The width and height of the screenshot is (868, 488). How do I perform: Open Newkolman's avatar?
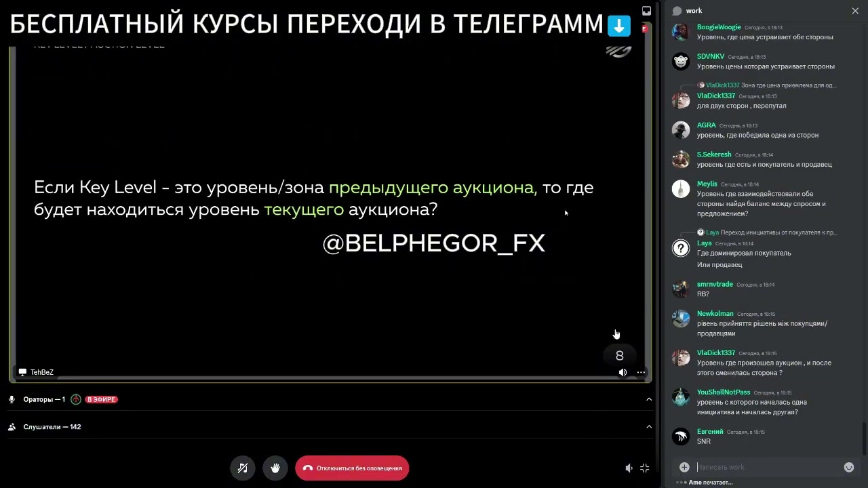(x=681, y=319)
